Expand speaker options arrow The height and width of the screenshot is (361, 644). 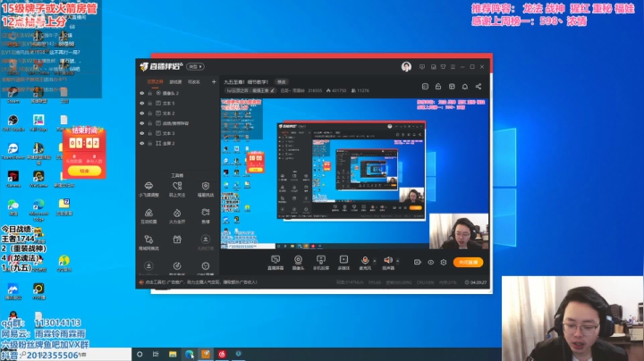click(397, 261)
